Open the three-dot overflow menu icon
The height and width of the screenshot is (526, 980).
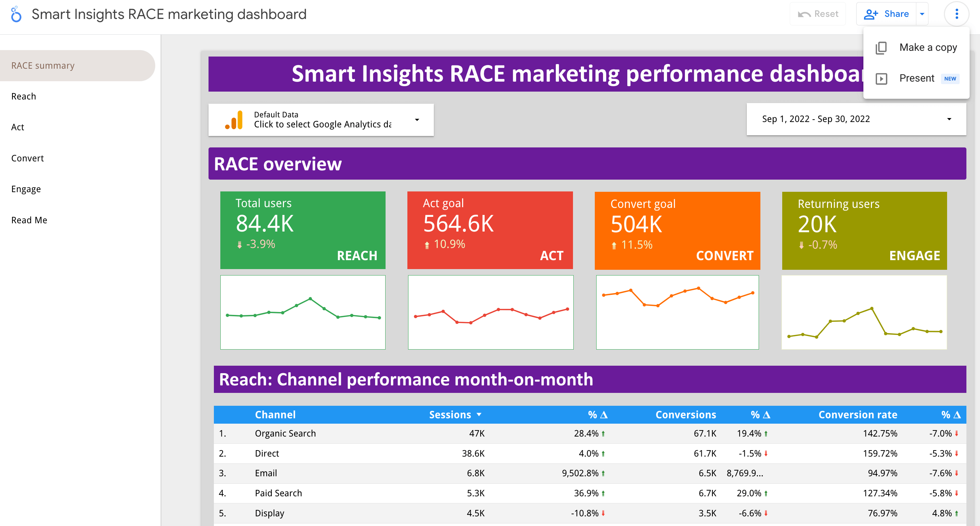(956, 14)
